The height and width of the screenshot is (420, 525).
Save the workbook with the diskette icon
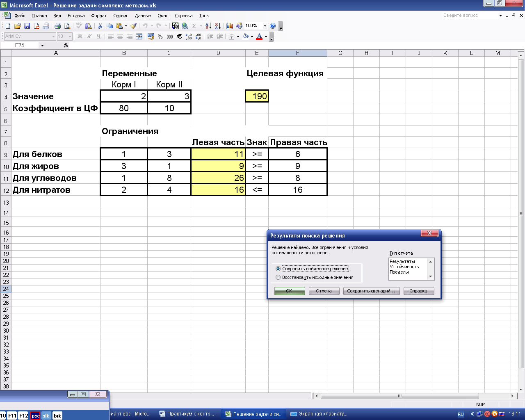[27, 26]
